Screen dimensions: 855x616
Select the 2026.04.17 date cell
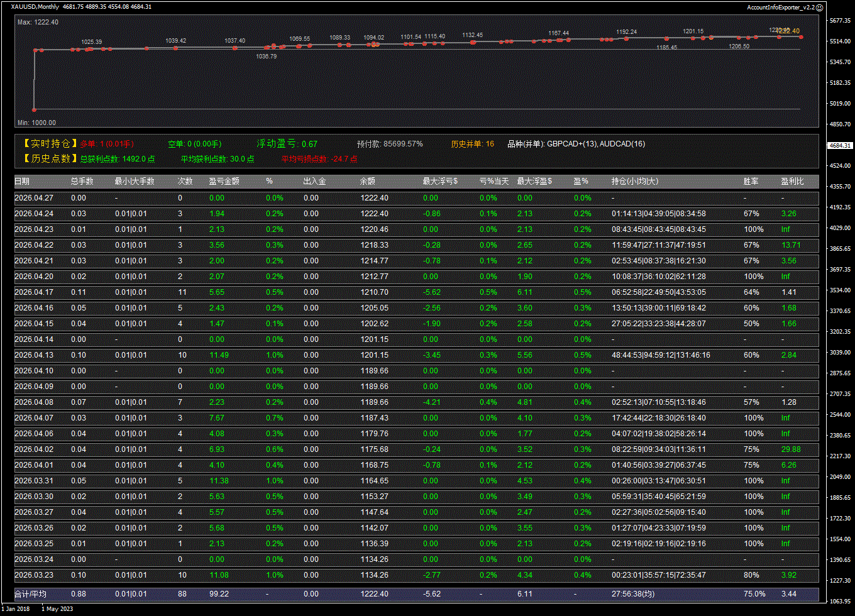[34, 292]
